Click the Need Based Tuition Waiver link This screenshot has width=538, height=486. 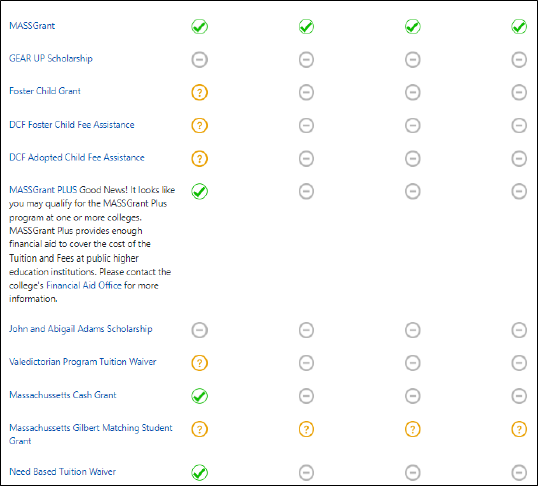pyautogui.click(x=62, y=472)
